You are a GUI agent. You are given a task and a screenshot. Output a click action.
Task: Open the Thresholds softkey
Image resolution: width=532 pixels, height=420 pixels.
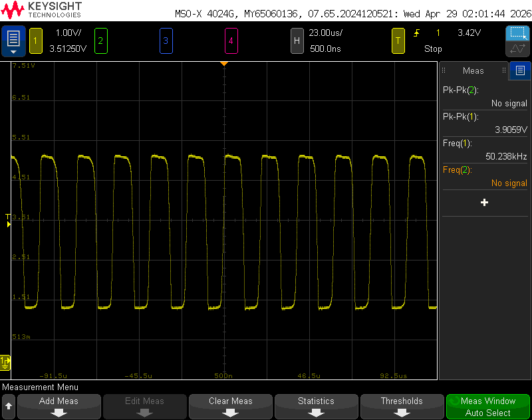[x=402, y=407]
